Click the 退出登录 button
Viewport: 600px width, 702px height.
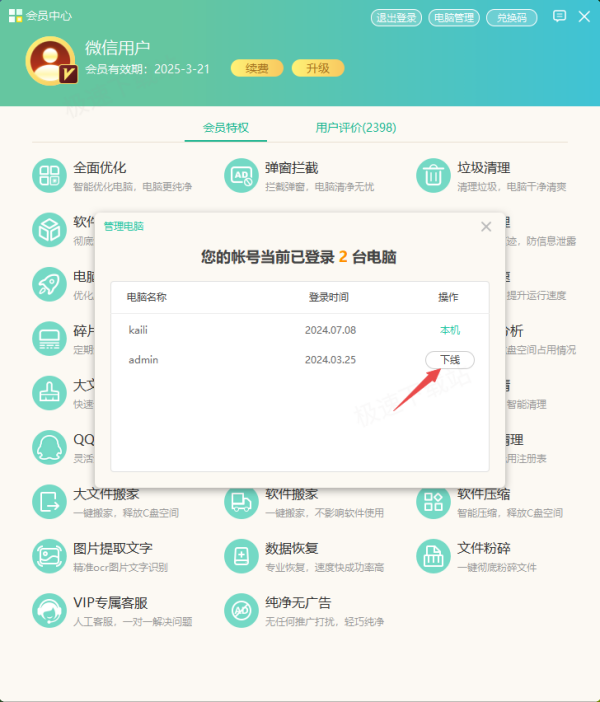(396, 18)
